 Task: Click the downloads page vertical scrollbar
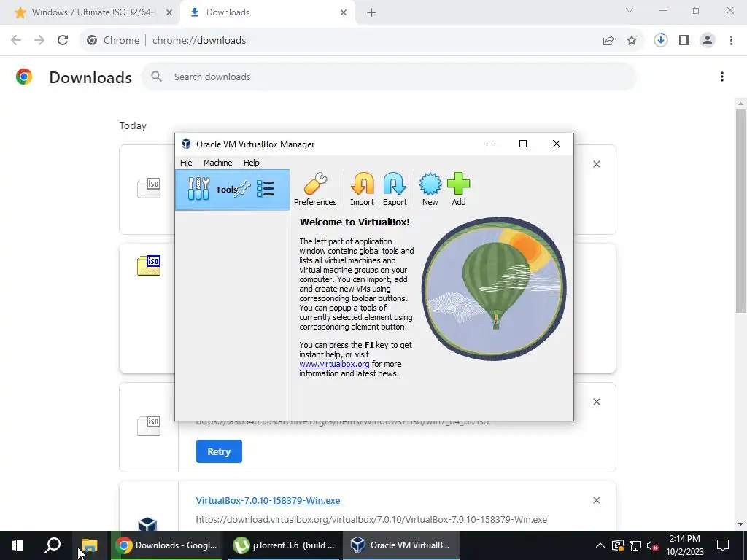(740, 211)
